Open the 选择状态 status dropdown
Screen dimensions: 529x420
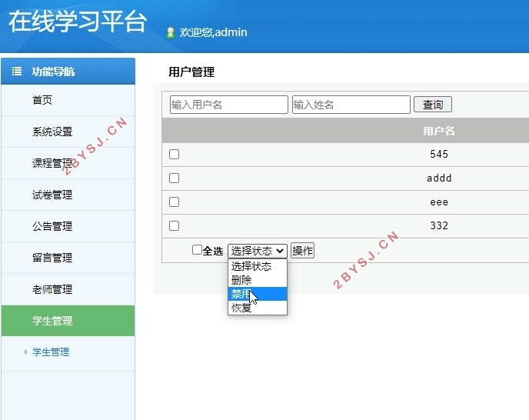[258, 251]
